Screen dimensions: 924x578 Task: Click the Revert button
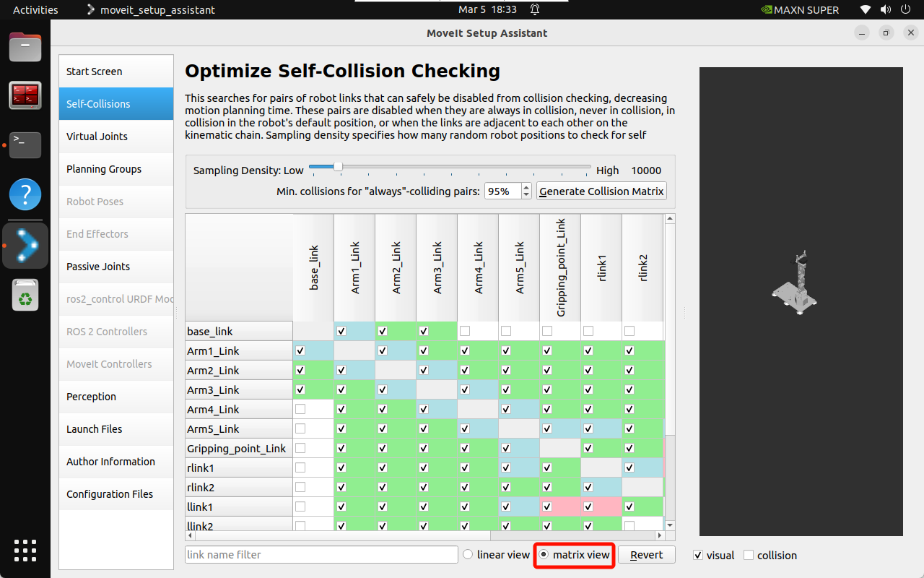pos(646,555)
